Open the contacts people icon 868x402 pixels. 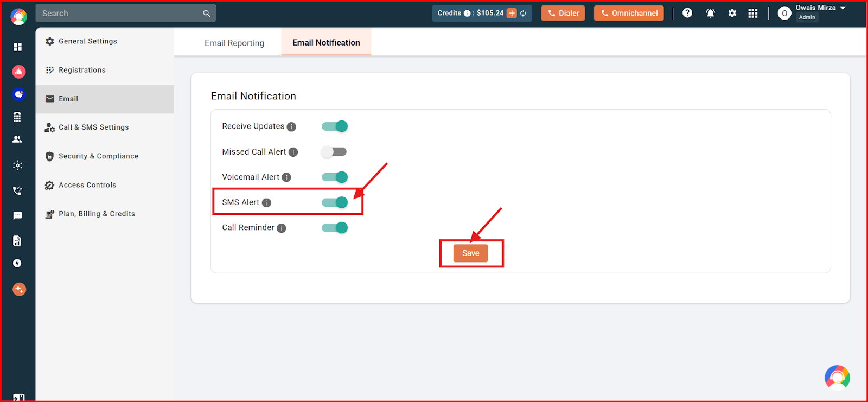pos(17,139)
